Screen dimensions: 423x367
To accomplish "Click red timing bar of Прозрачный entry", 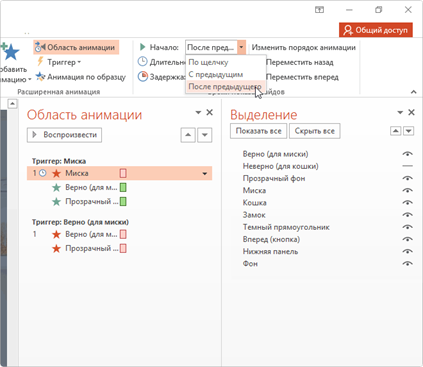I will pyautogui.click(x=123, y=248).
